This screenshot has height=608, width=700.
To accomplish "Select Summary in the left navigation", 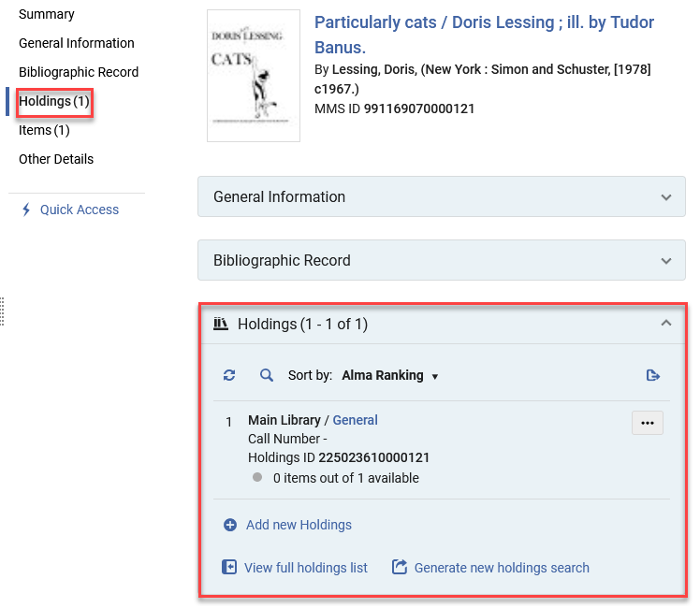I will [47, 14].
